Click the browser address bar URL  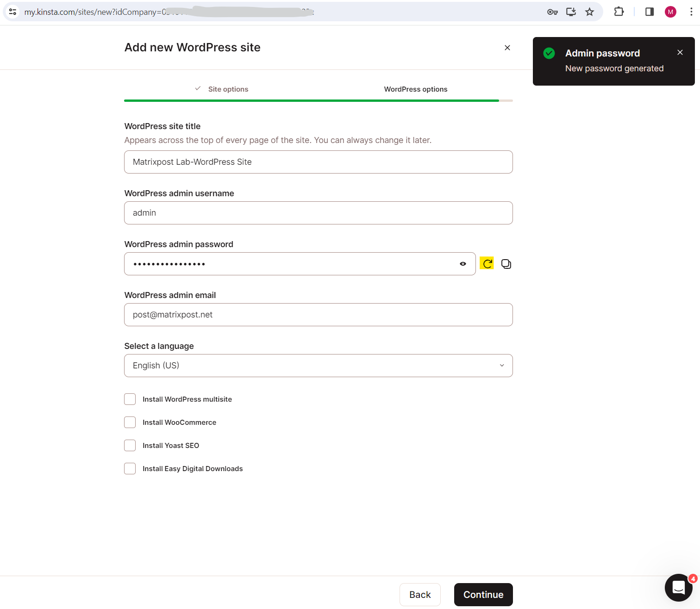169,12
